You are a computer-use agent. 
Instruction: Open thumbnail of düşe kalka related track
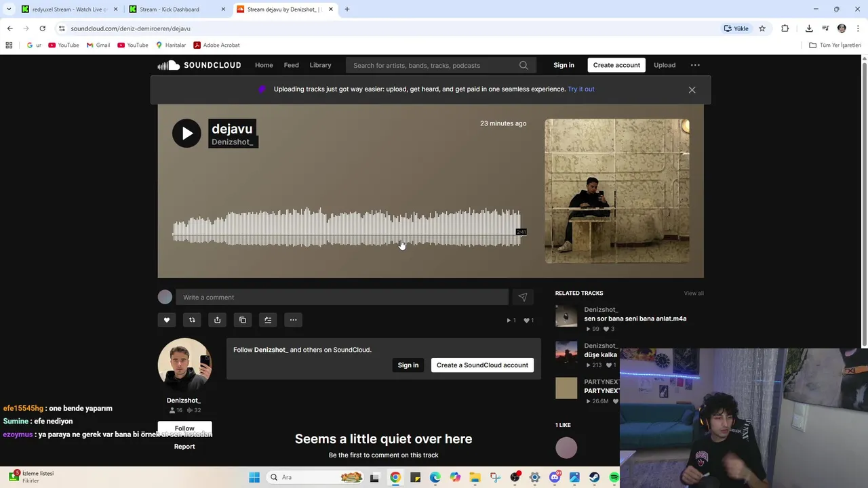click(x=566, y=352)
